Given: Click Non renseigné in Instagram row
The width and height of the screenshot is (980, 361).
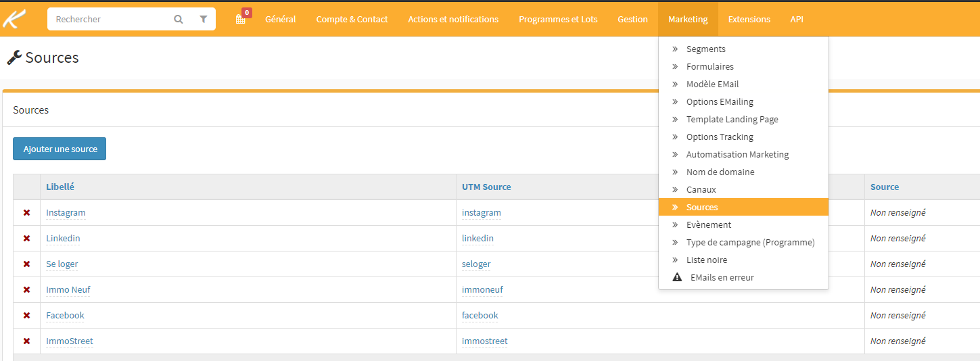Looking at the screenshot, I should 898,213.
